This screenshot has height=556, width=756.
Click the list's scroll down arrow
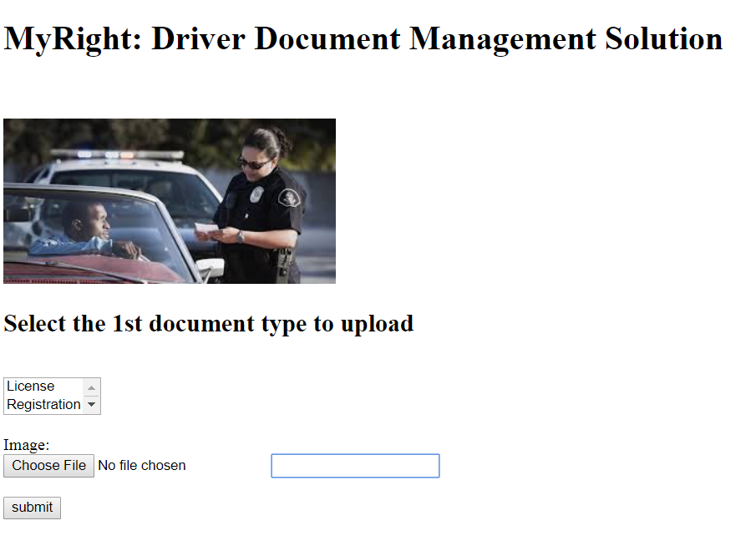[92, 405]
